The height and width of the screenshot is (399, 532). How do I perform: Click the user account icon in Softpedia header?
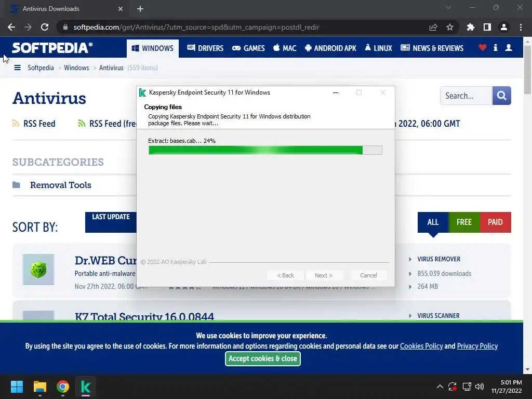tap(509, 47)
